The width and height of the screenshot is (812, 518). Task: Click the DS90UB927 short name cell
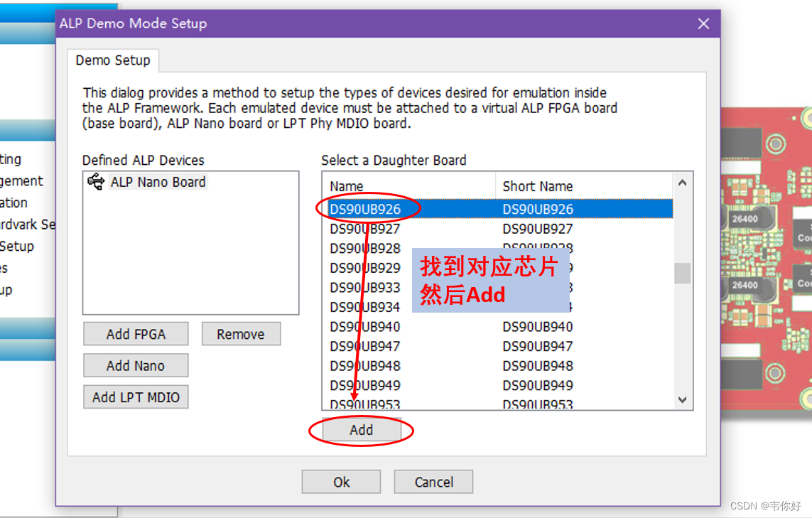[538, 229]
